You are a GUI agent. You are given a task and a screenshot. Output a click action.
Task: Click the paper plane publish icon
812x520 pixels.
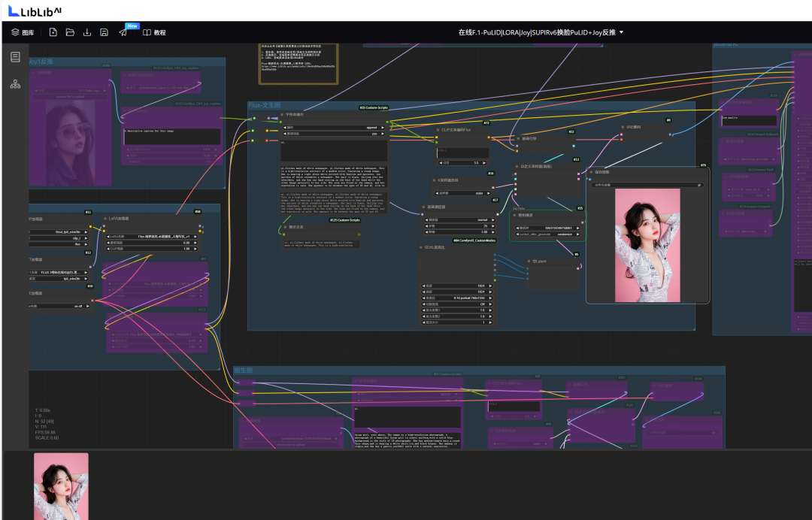123,32
